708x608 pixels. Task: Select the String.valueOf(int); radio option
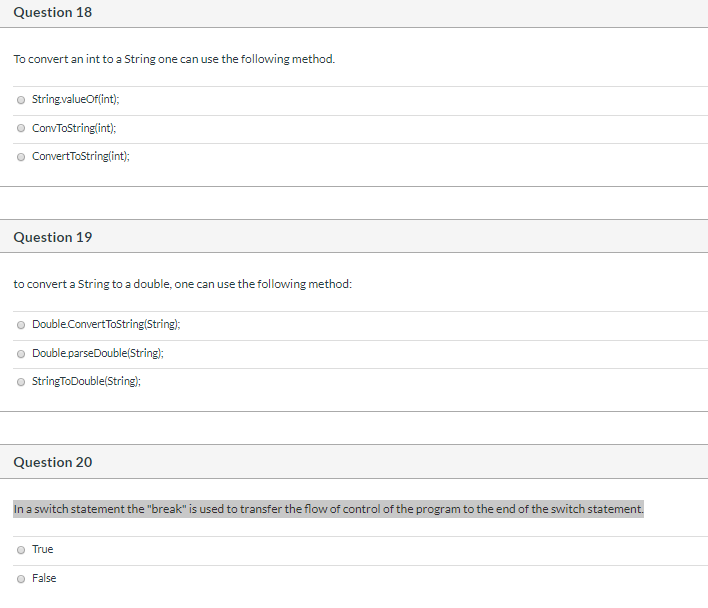click(x=21, y=100)
